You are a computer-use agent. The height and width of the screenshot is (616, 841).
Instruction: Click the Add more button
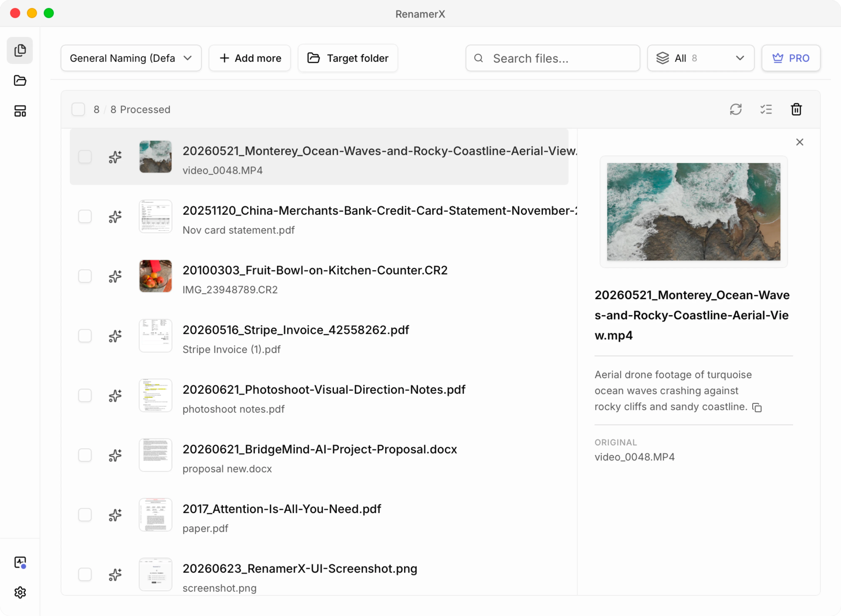(250, 58)
